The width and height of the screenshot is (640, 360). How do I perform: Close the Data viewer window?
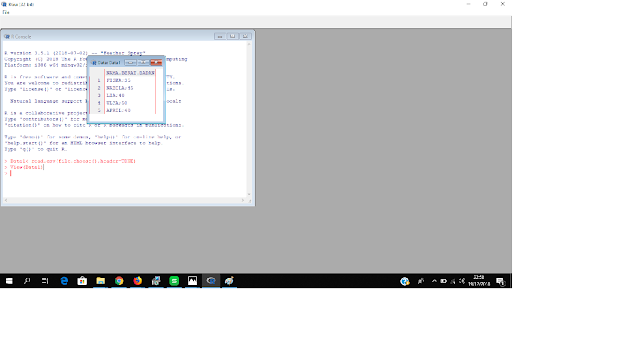(156, 62)
